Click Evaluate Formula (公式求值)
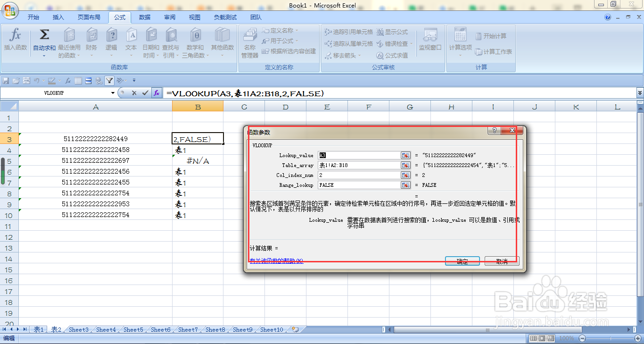The image size is (644, 344). [x=392, y=55]
